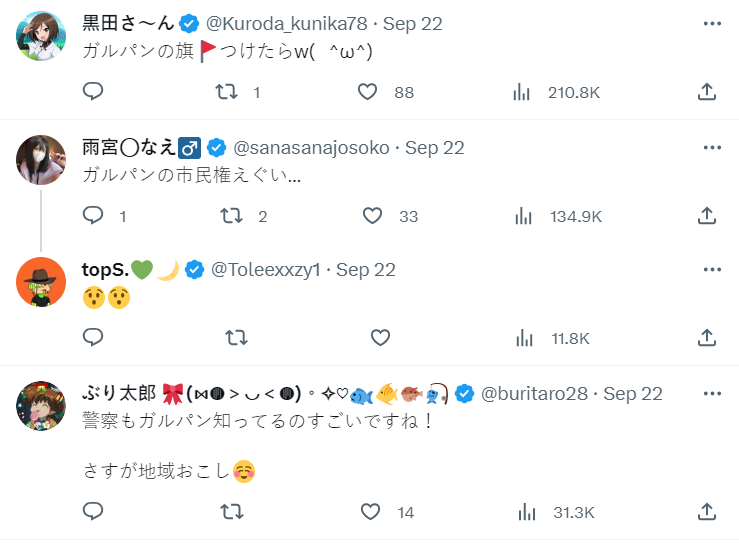The width and height of the screenshot is (739, 543).
Task: Open more options on Toleexxzy1's tweet
Action: pyautogui.click(x=712, y=270)
